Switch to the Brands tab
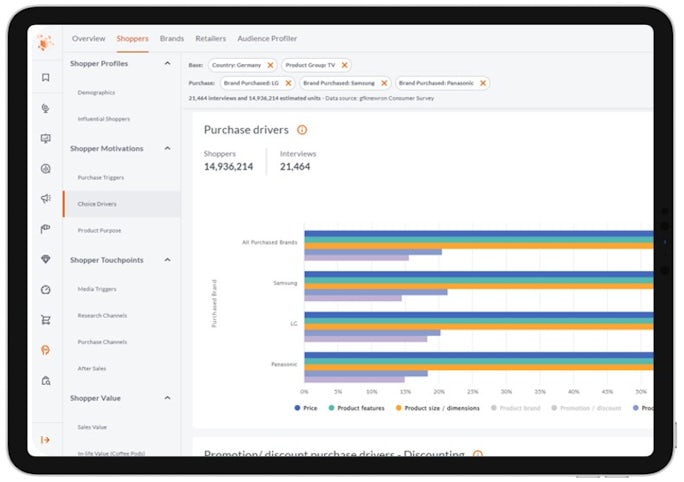This screenshot has height=482, width=684. [x=172, y=38]
